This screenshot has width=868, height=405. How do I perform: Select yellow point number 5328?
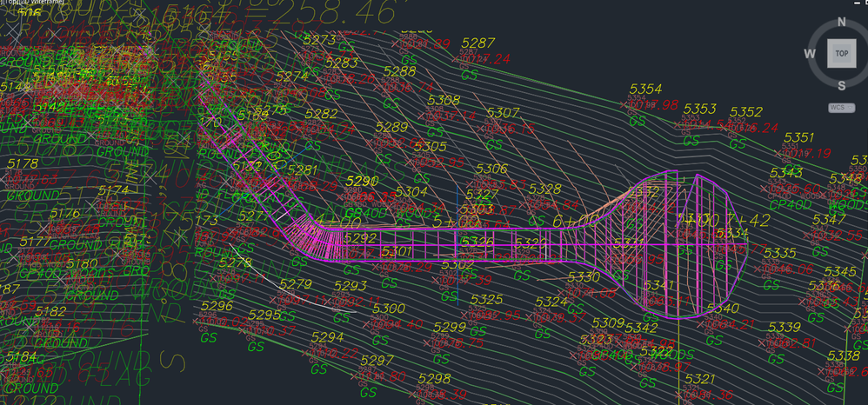pyautogui.click(x=544, y=189)
